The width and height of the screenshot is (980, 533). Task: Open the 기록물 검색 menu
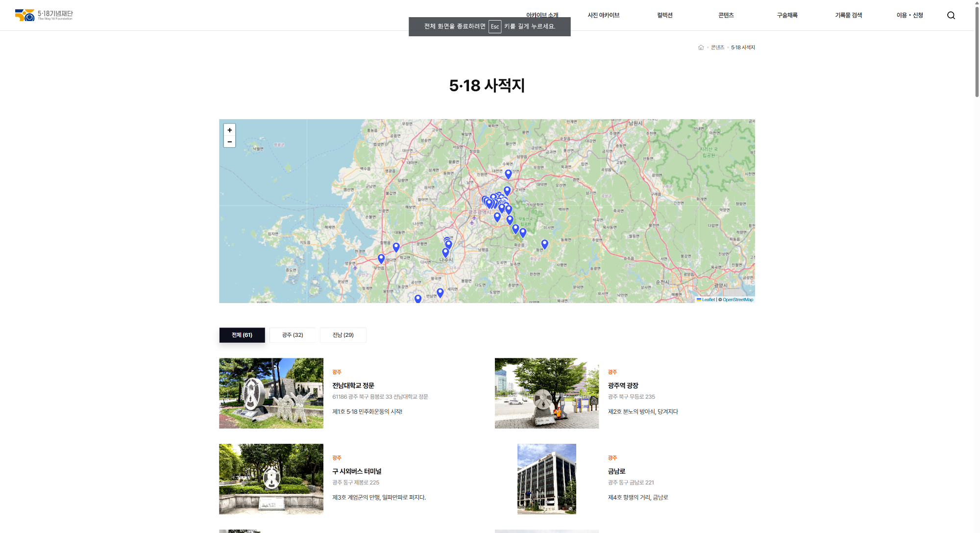click(848, 15)
